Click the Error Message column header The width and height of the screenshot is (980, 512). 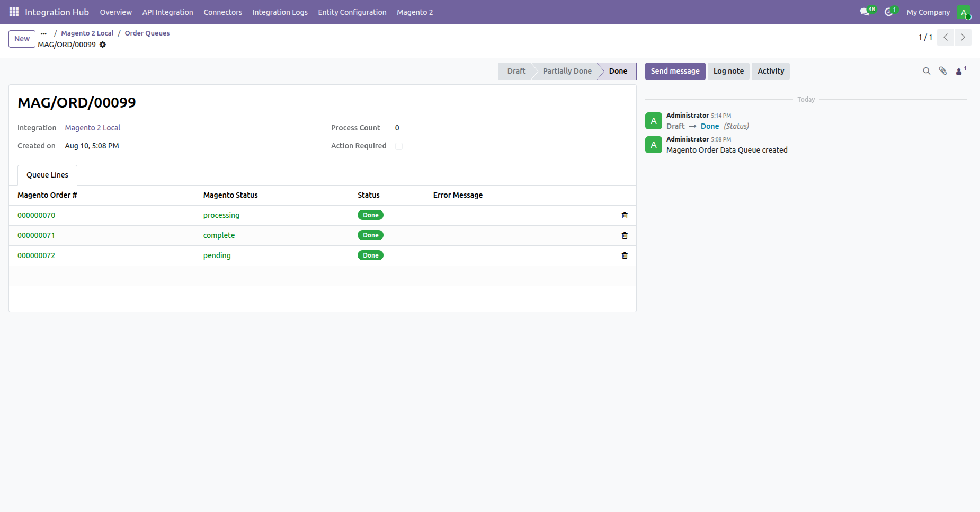pyautogui.click(x=458, y=195)
